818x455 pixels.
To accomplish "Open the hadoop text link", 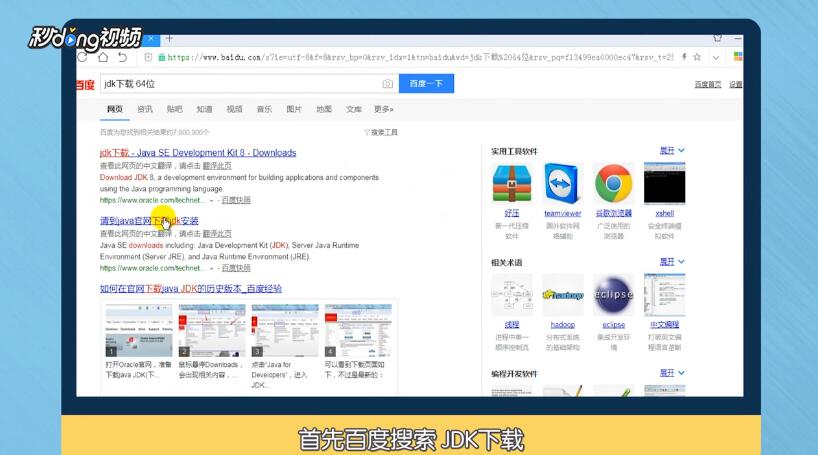I will (x=562, y=325).
